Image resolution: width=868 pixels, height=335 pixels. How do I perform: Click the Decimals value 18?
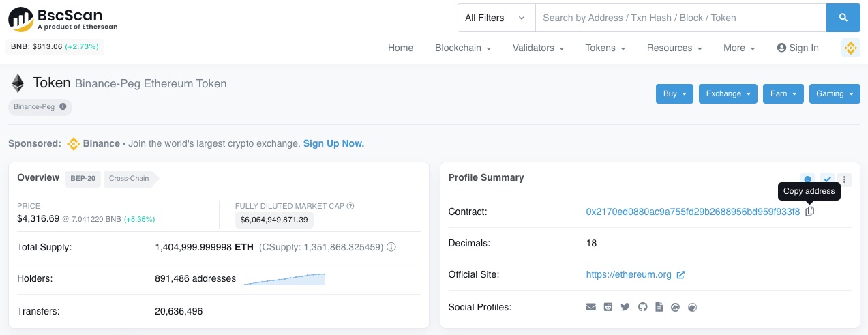592,243
